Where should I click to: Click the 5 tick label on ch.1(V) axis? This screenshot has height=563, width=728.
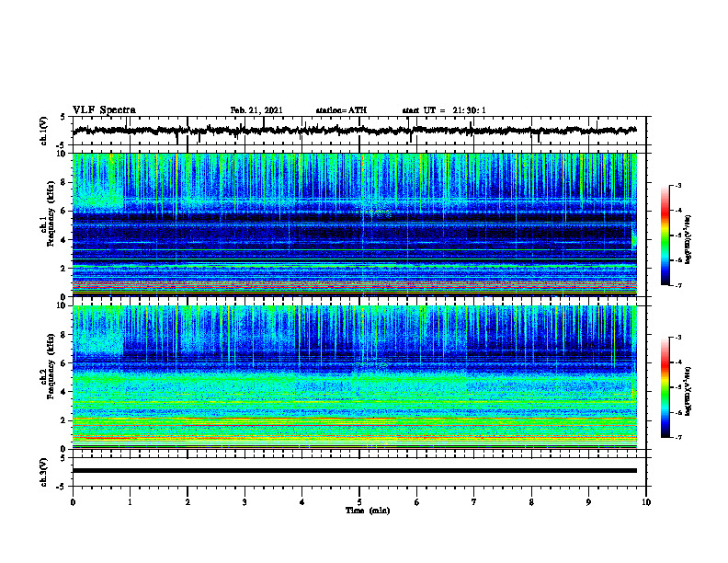point(63,118)
